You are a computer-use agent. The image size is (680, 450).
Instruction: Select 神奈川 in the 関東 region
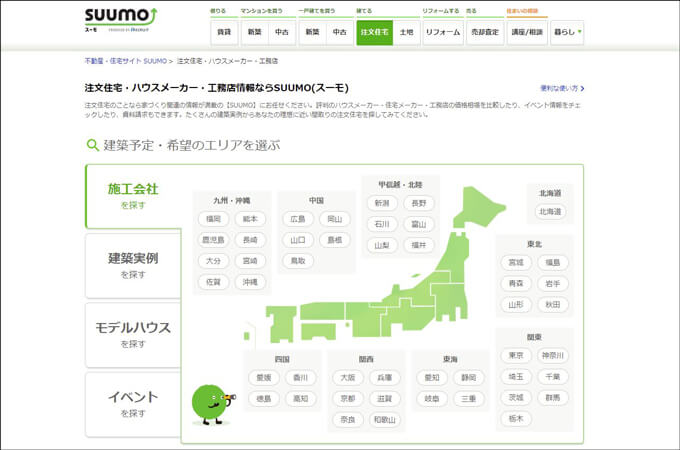click(x=552, y=355)
